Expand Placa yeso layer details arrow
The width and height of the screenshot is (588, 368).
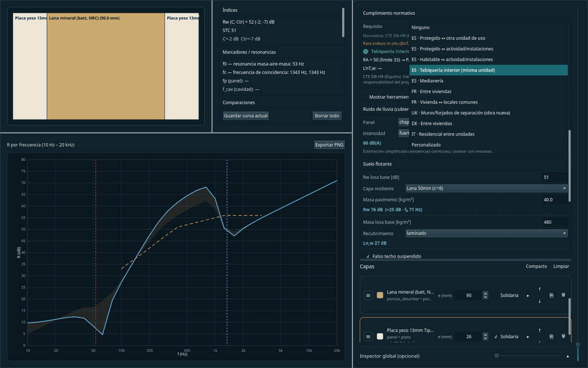pyautogui.click(x=528, y=337)
